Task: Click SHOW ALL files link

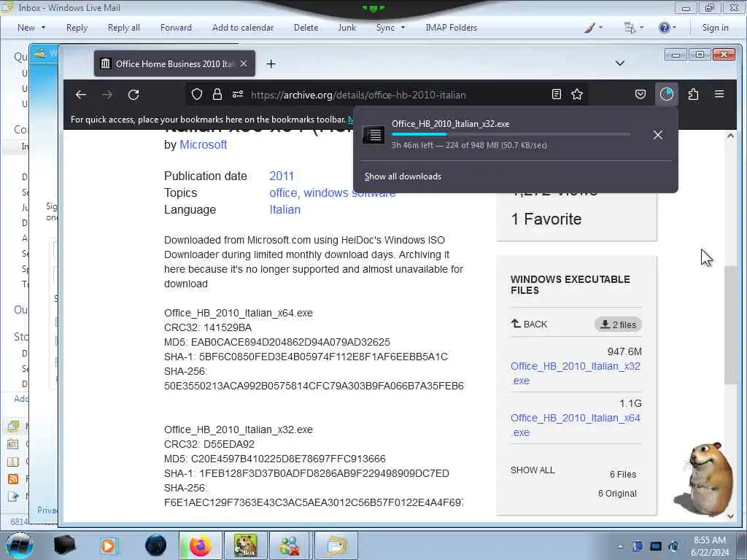Action: 533,470
